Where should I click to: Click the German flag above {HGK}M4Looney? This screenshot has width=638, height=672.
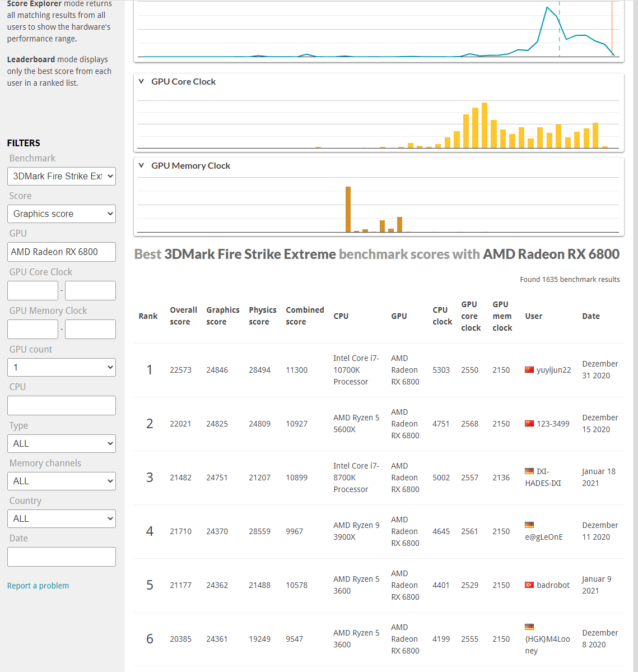[x=529, y=627]
